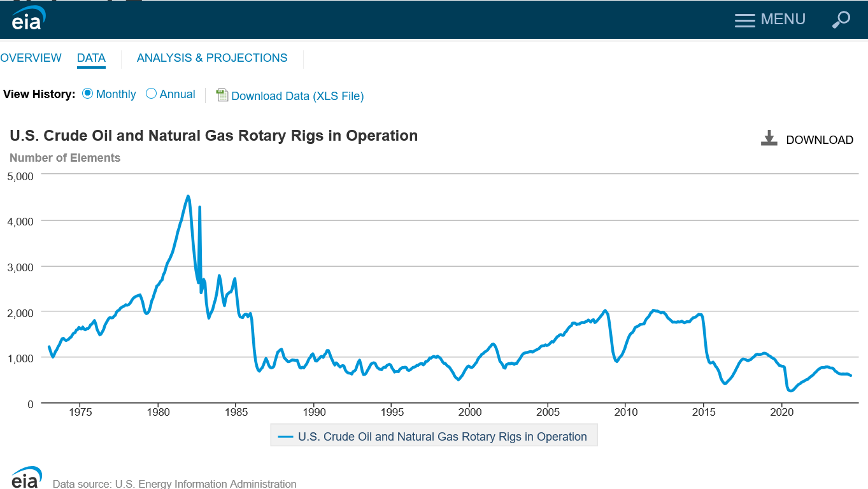Select the Annual view history option
The height and width of the screenshot is (489, 868).
click(x=152, y=94)
